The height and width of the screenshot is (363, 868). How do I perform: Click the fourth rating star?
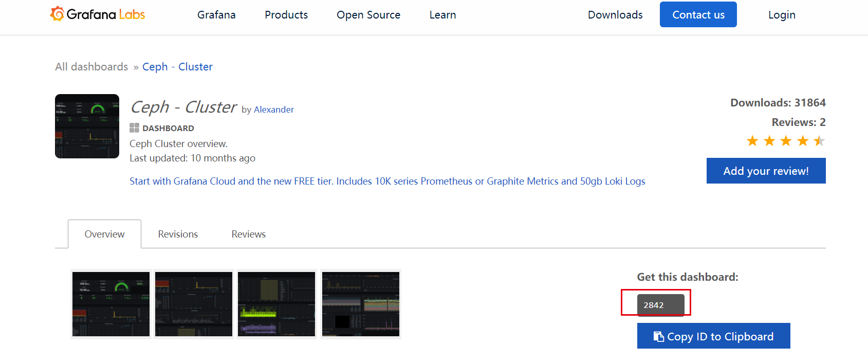coord(803,141)
